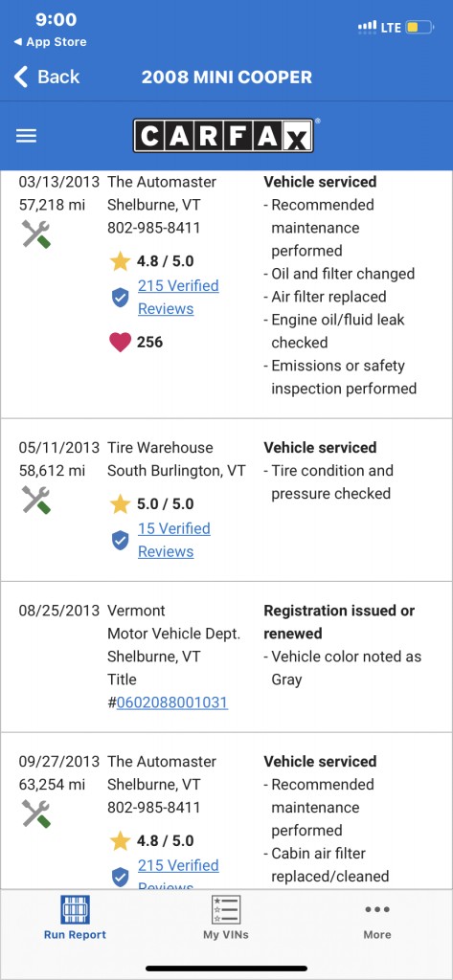The height and width of the screenshot is (980, 453).
Task: Switch to the Run Report tab
Action: pos(75,917)
